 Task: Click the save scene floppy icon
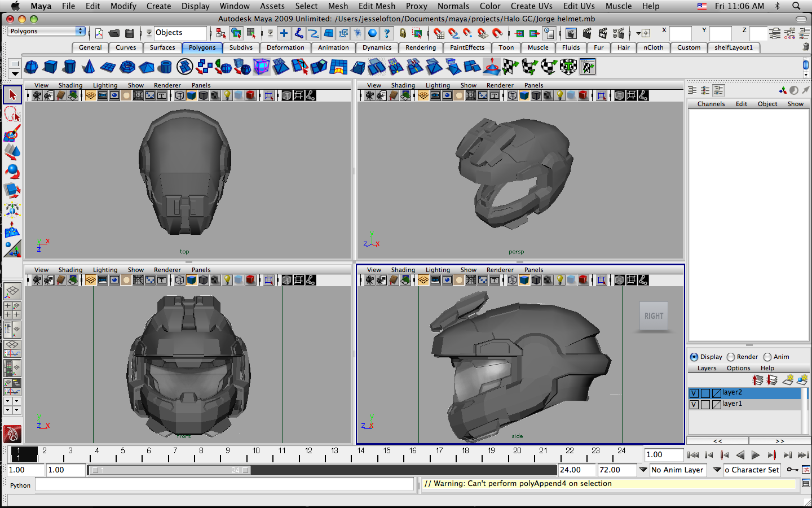130,33
